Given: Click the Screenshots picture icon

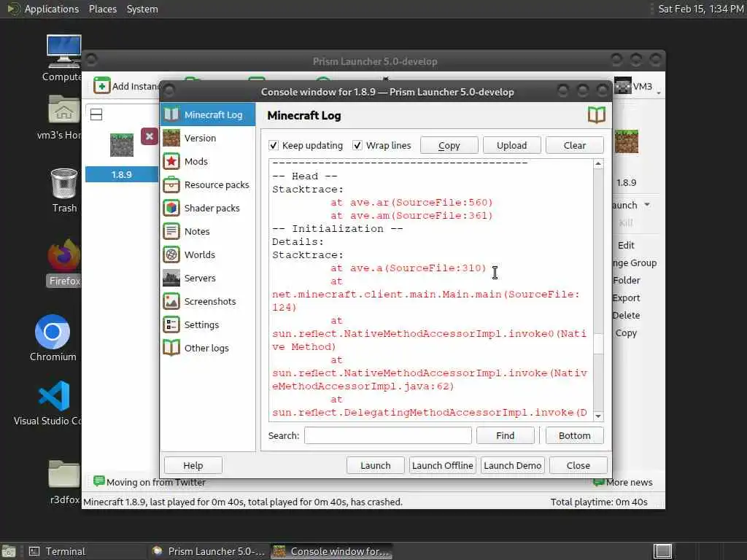Looking at the screenshot, I should pyautogui.click(x=171, y=301).
